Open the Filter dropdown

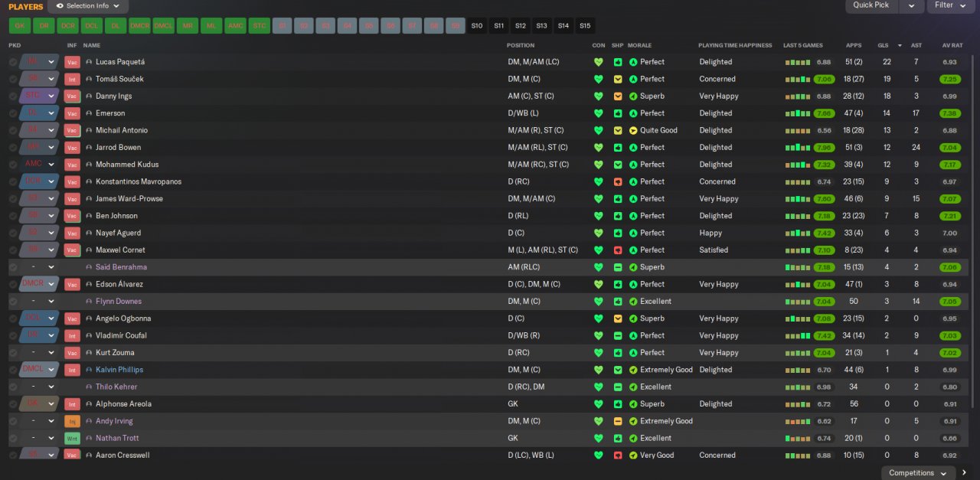click(950, 5)
